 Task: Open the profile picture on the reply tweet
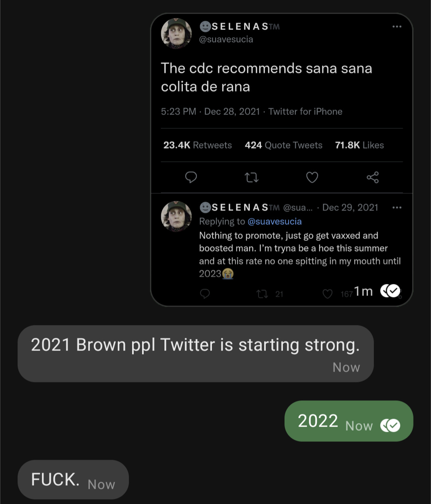(176, 216)
